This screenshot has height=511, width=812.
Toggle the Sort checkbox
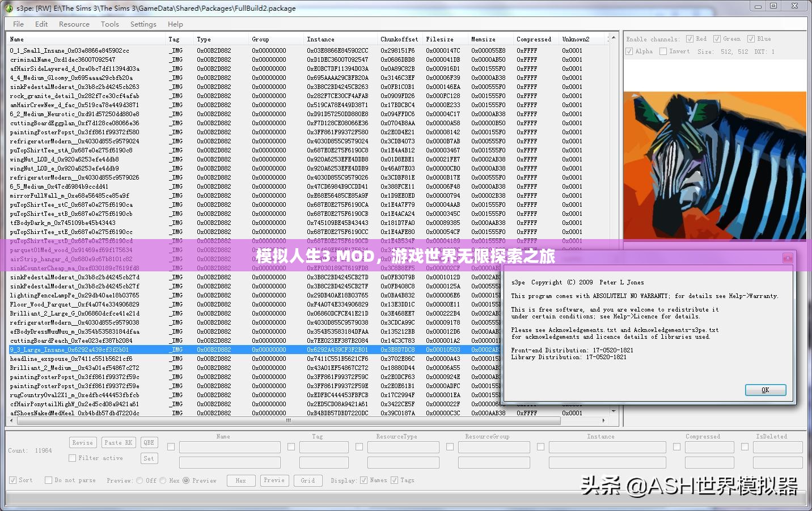12,480
